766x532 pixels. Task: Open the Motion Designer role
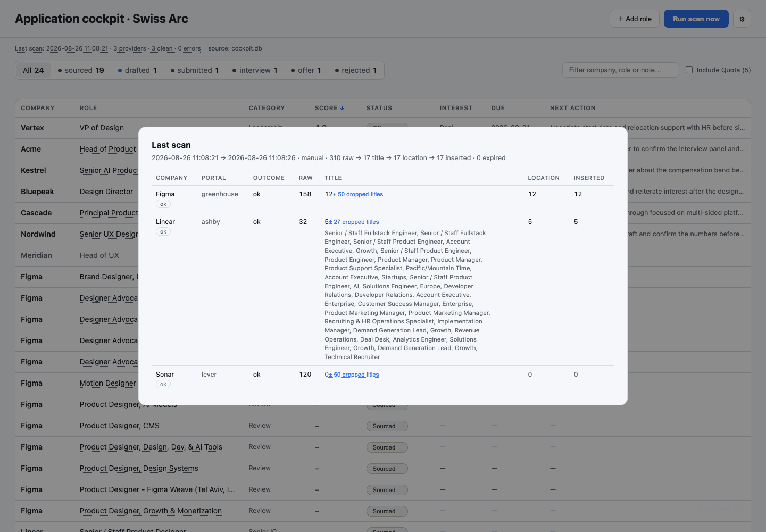click(107, 383)
